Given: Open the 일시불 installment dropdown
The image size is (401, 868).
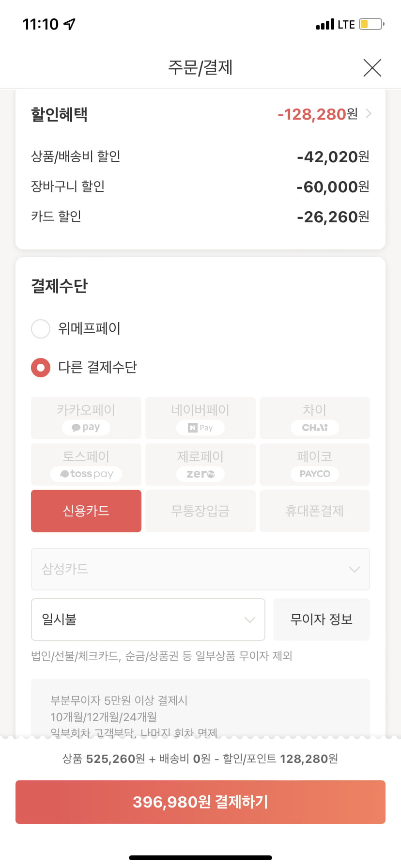Looking at the screenshot, I should click(148, 620).
